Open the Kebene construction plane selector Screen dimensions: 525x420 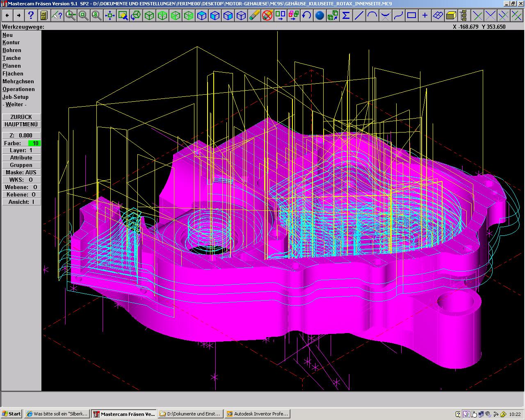point(21,194)
